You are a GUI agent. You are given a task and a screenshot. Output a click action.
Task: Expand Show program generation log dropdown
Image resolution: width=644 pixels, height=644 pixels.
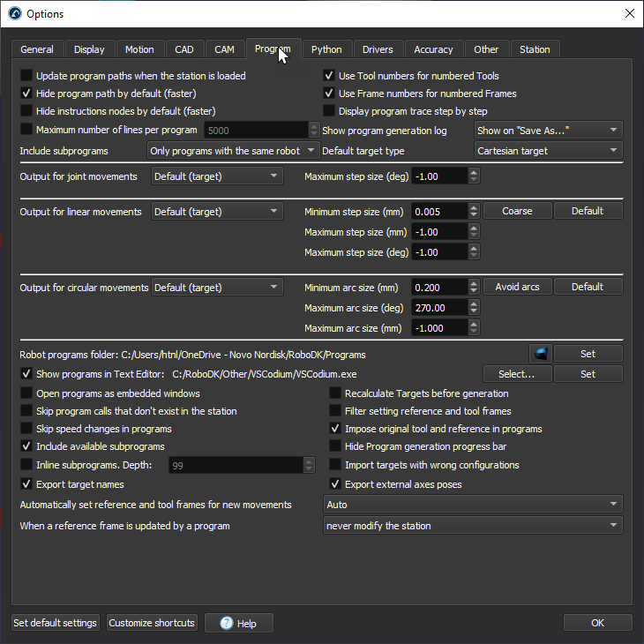(x=548, y=131)
